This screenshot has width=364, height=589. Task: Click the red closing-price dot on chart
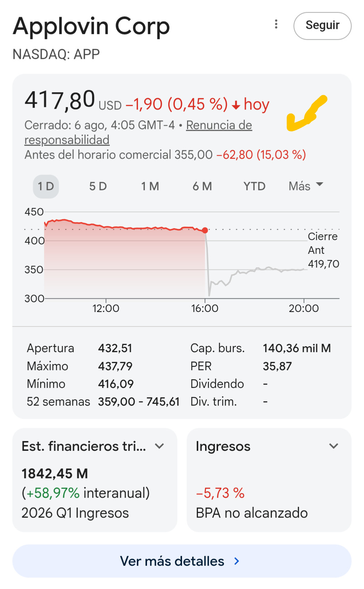pos(205,230)
